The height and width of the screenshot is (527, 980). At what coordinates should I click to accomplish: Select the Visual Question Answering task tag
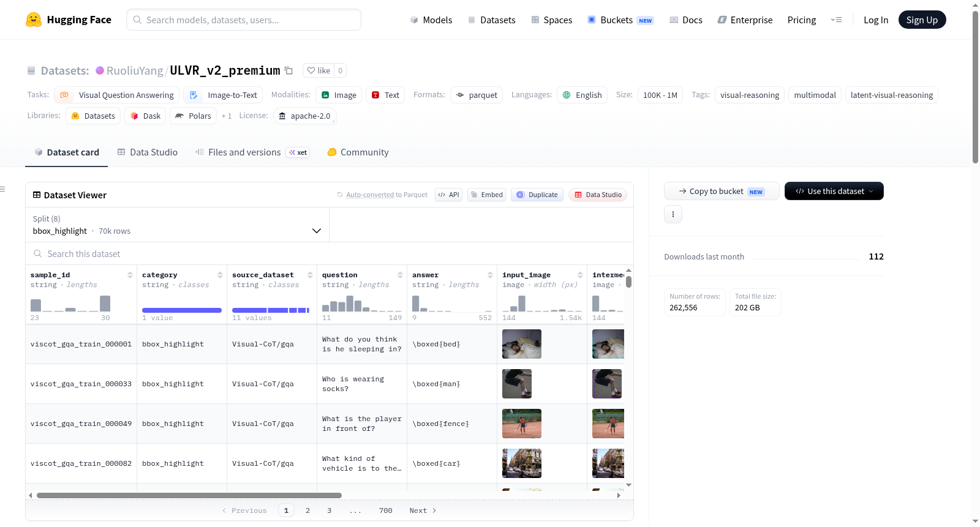point(117,95)
